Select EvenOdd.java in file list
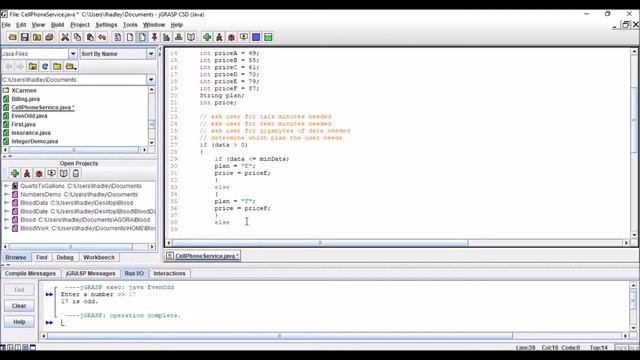Image resolution: width=640 pixels, height=360 pixels. [29, 116]
